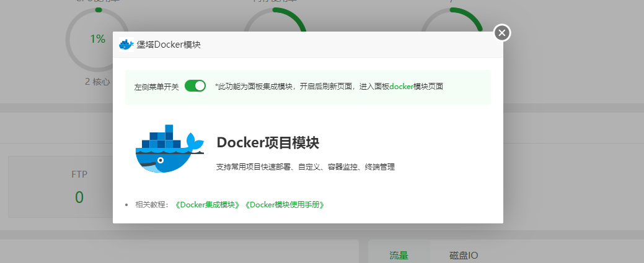Image resolution: width=644 pixels, height=263 pixels.
Task: Click the 相关教程 label
Action: click(152, 205)
